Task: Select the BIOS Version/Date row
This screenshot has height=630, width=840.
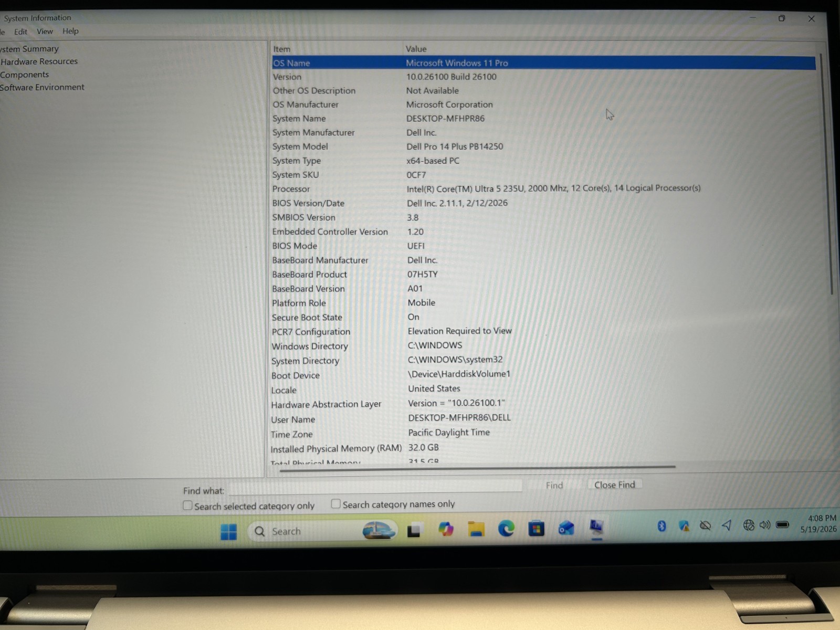Action: click(543, 203)
